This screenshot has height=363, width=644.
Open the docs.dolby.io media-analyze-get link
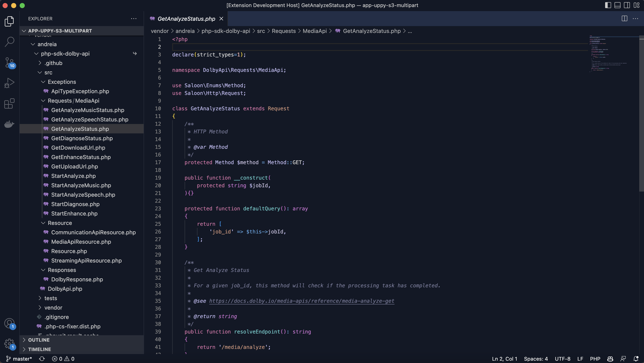click(x=301, y=301)
